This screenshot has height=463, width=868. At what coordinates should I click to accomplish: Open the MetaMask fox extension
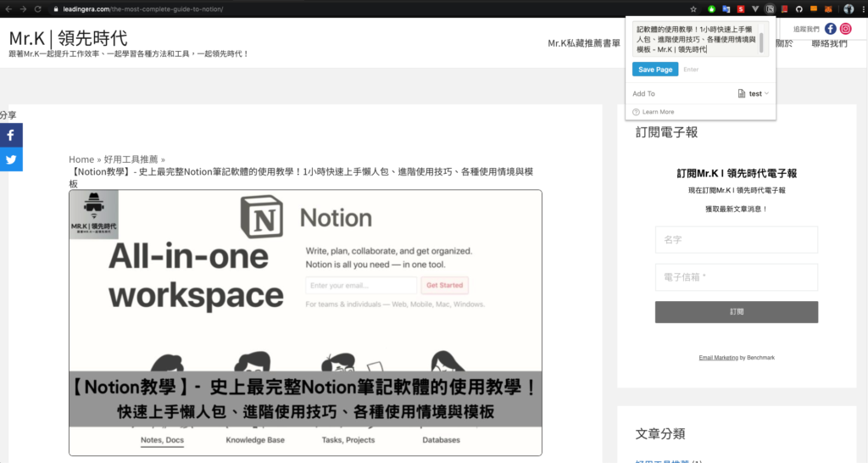(828, 8)
